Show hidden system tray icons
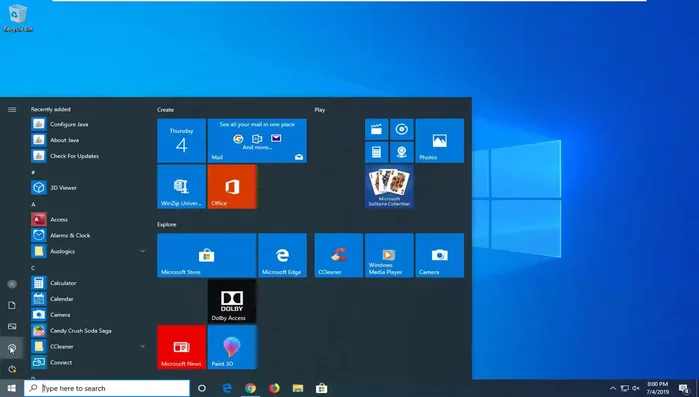699x397 pixels. 613,389
